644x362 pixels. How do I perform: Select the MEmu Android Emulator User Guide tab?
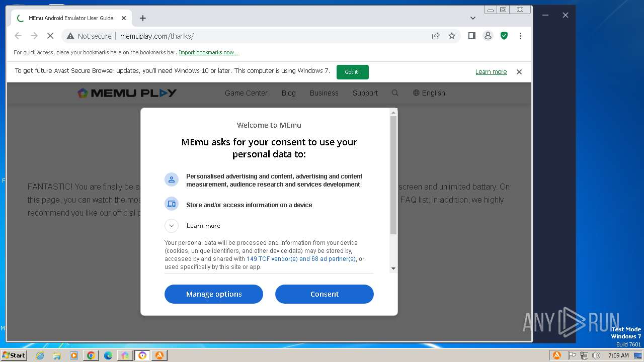tap(70, 18)
